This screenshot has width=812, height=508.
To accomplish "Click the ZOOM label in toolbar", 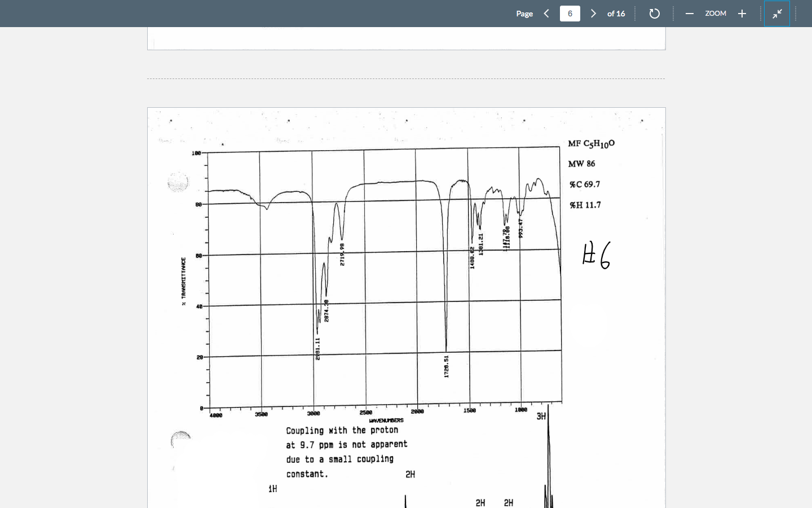I will tap(716, 14).
